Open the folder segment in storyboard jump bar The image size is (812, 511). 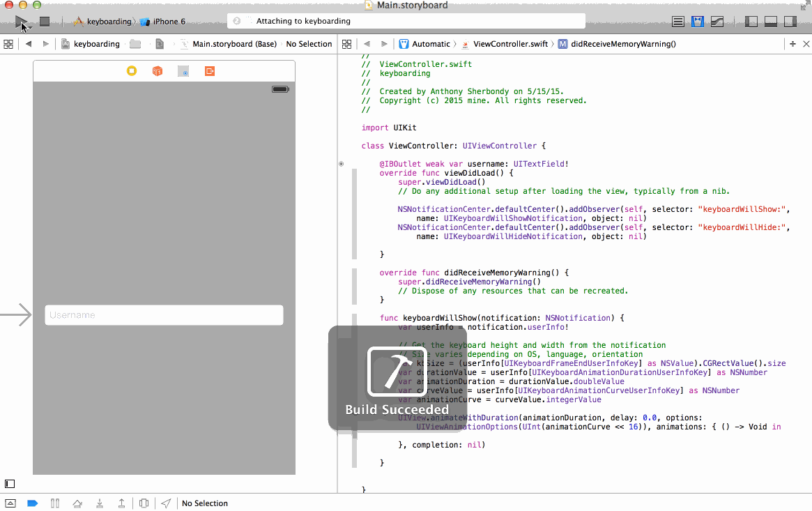[x=135, y=44]
